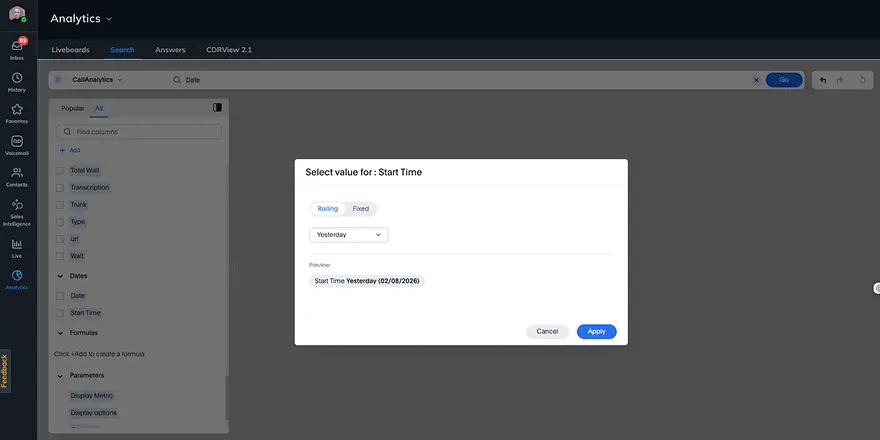
Task: Collapse the Dates section
Action: (x=59, y=276)
